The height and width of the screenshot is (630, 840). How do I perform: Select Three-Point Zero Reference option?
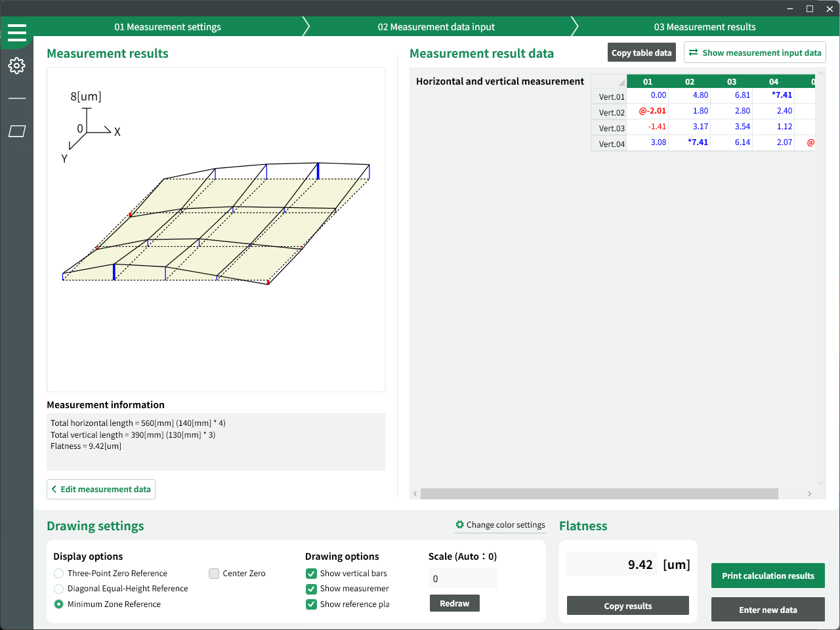(x=59, y=574)
